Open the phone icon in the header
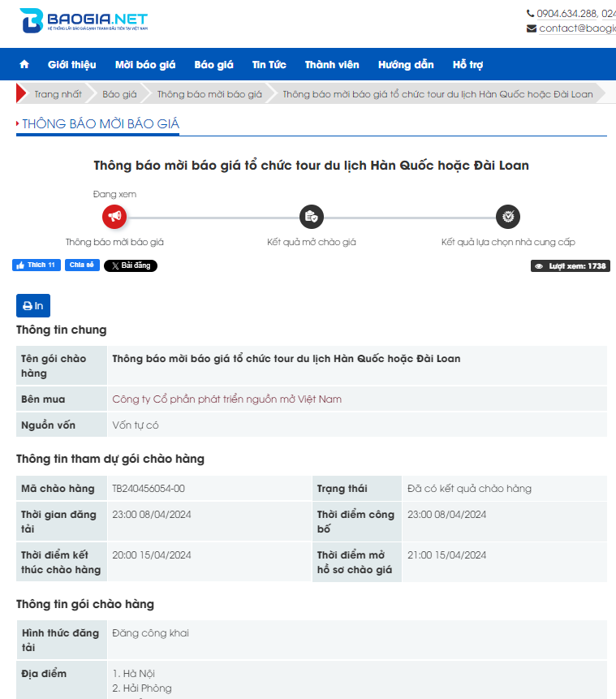This screenshot has width=616, height=699. click(531, 13)
